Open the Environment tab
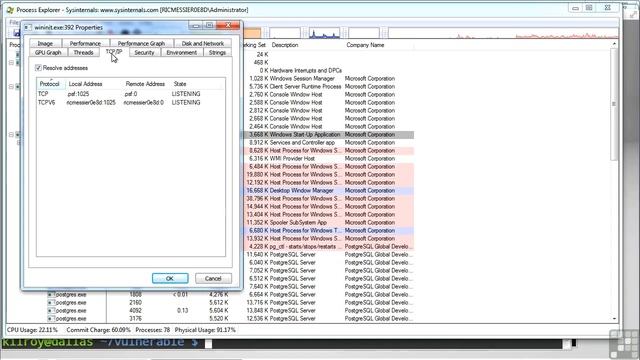 (182, 53)
